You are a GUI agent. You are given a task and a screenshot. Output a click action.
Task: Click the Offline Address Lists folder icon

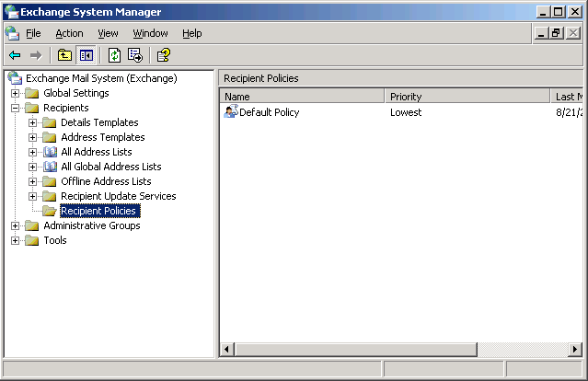click(x=50, y=181)
